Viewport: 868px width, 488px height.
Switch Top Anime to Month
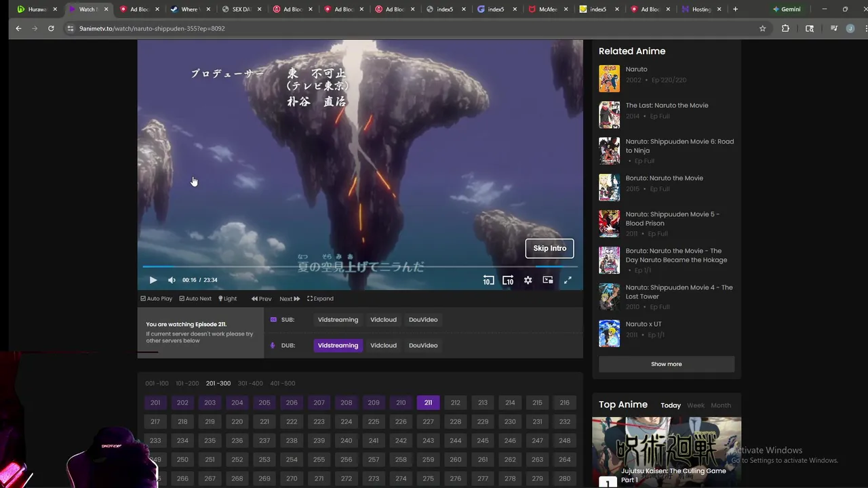coord(721,405)
